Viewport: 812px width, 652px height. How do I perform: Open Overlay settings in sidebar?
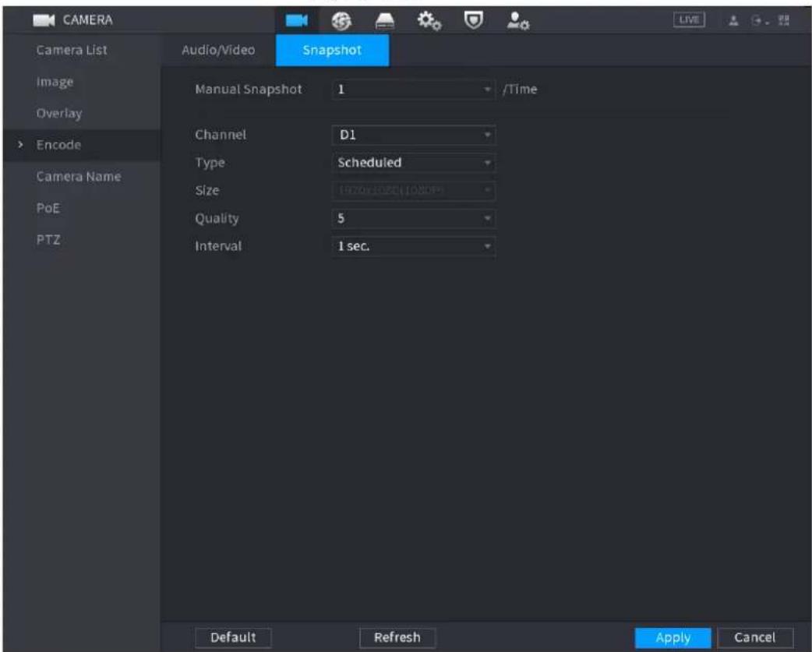click(x=59, y=113)
